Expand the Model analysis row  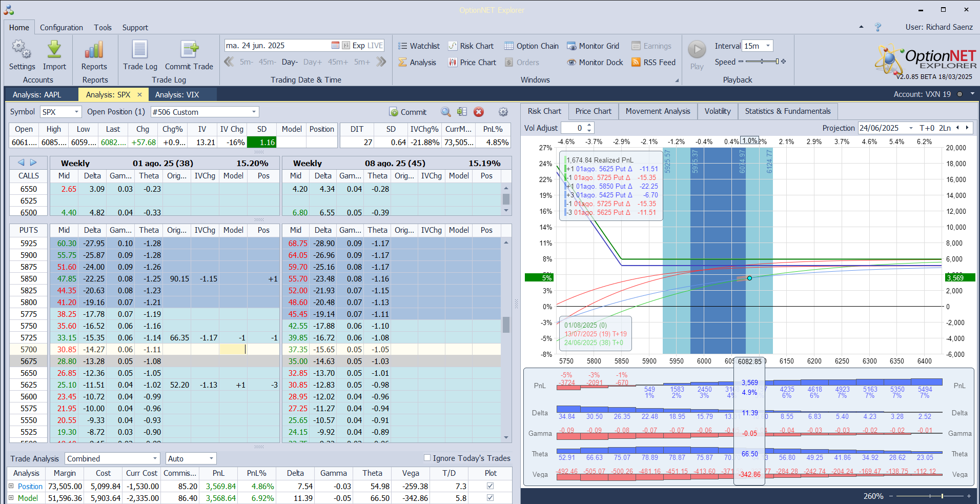11,498
